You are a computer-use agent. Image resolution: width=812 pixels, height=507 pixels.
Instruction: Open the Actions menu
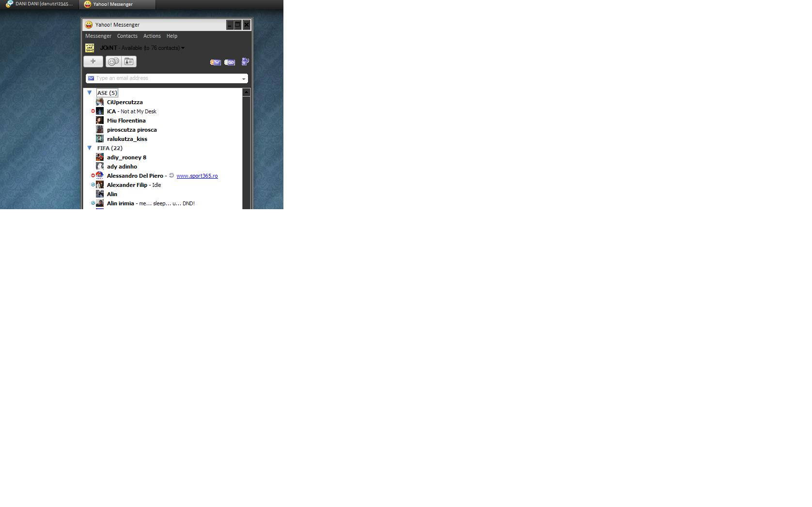152,36
